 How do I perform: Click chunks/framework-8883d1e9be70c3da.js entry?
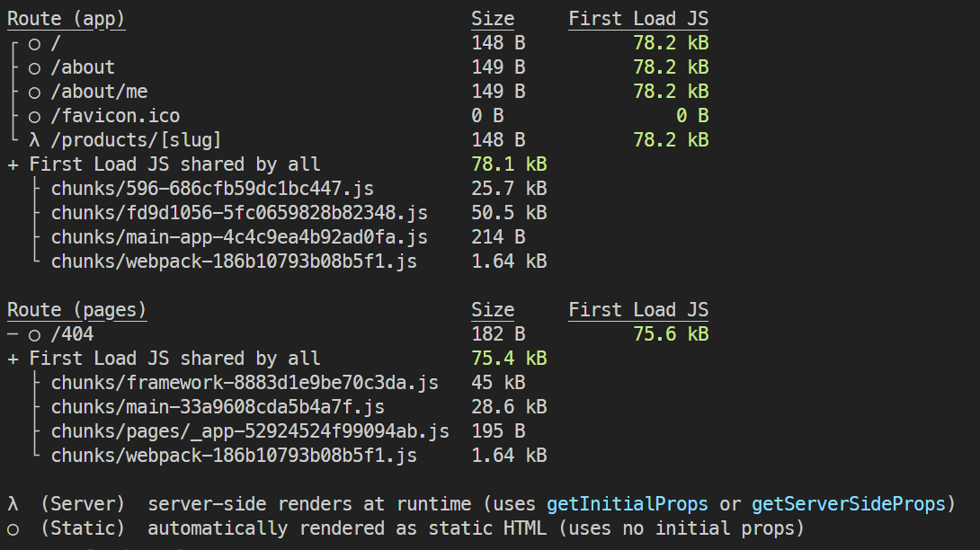[245, 383]
